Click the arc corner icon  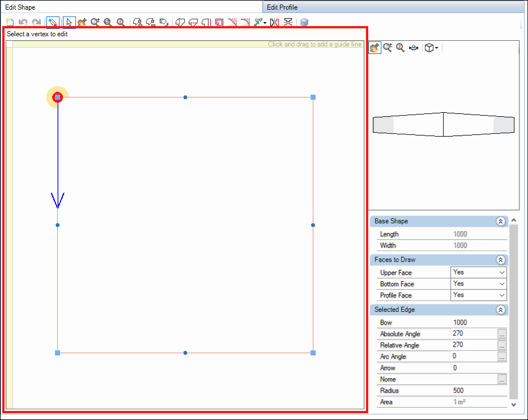(245, 22)
